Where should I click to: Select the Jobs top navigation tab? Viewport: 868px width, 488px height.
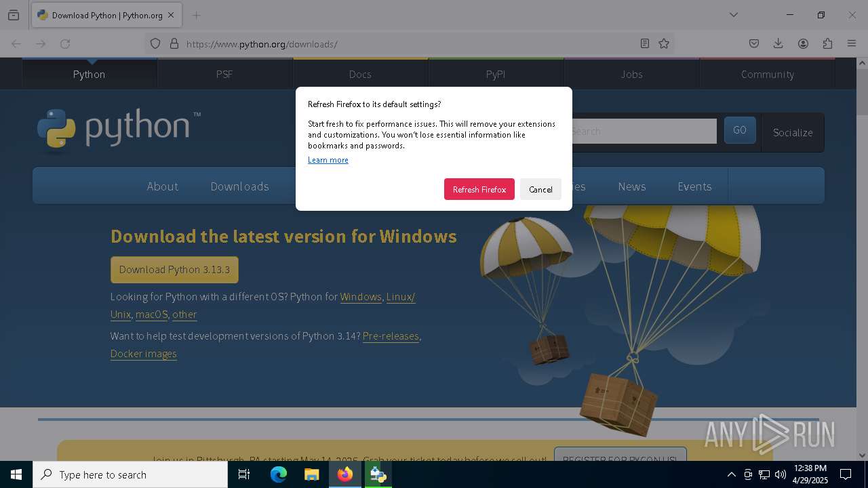coord(631,74)
